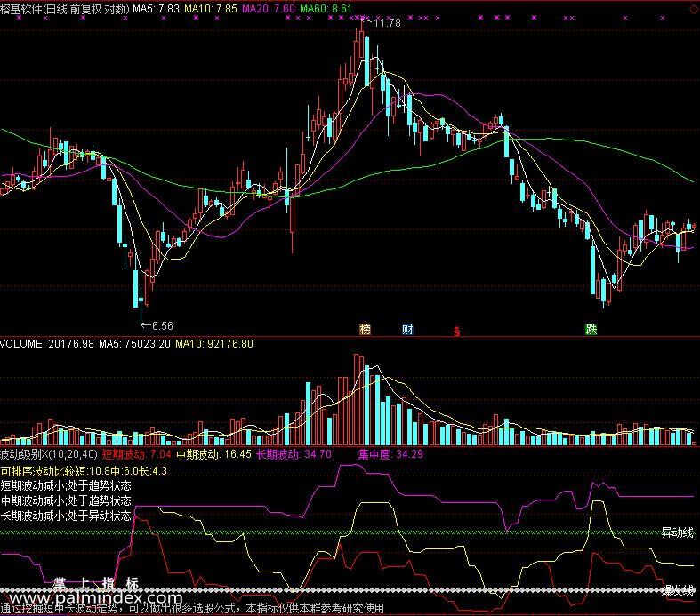Click the yellow 中期波动: 16.45 value
The image size is (700, 616).
pyautogui.click(x=213, y=454)
